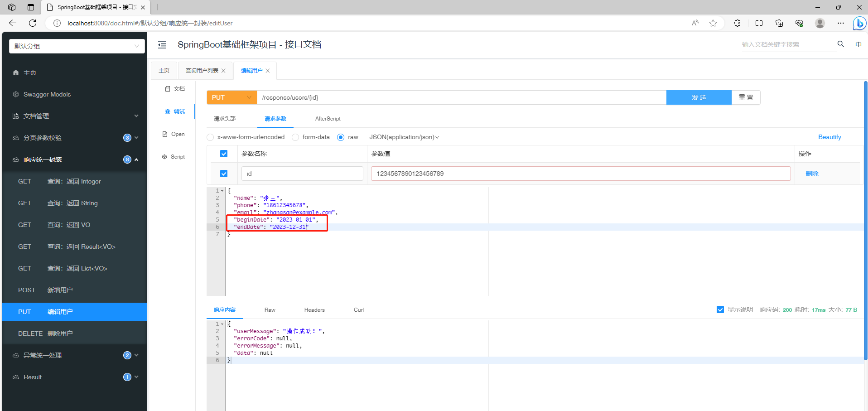The image size is (868, 411).
Task: Select the form-data radio button
Action: (x=295, y=137)
